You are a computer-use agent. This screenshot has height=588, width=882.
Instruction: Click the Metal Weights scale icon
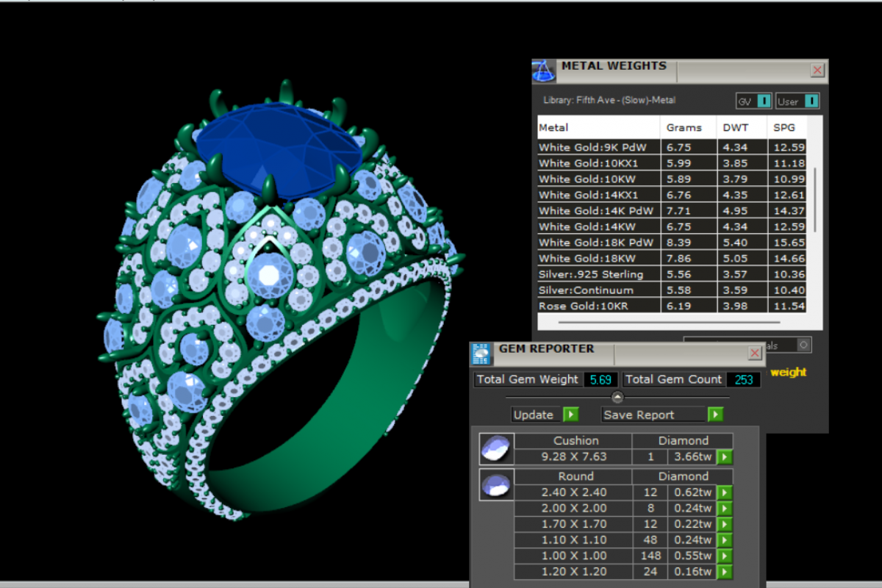pos(544,71)
